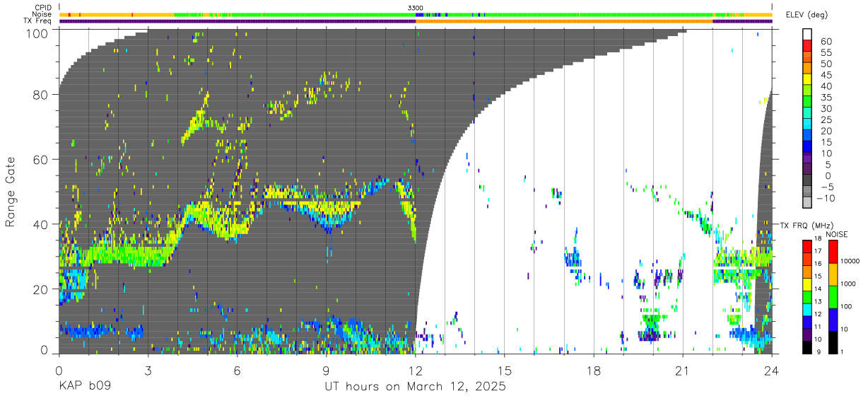The height and width of the screenshot is (401, 868).
Task: Pick the red top segment of NOISE colorbar
Action: (833, 252)
